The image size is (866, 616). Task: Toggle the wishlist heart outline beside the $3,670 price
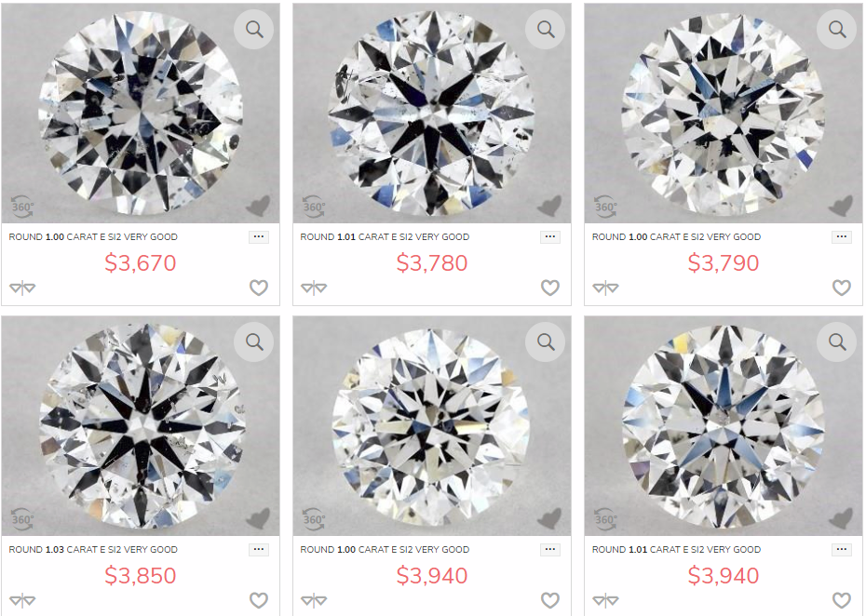point(259,288)
